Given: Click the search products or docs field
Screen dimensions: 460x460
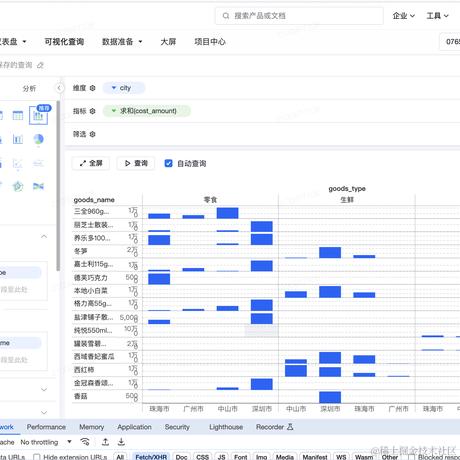Looking at the screenshot, I should point(299,16).
